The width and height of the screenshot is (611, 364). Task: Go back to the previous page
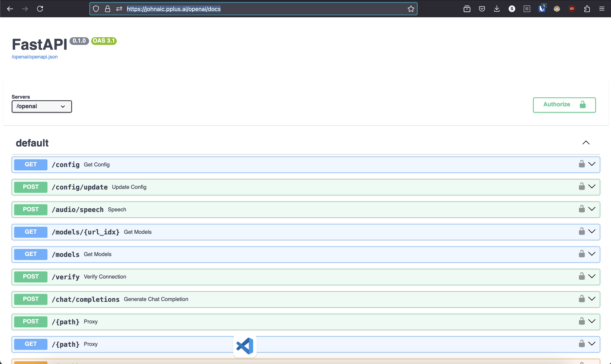10,9
